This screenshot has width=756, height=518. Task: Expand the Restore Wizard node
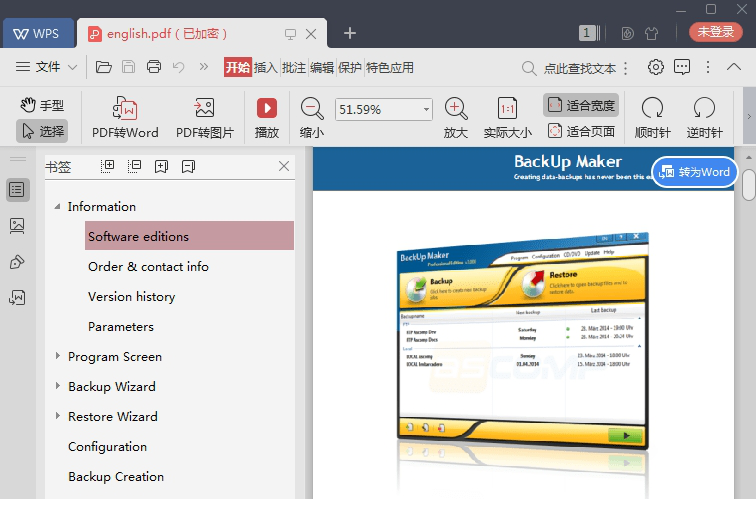tap(57, 416)
